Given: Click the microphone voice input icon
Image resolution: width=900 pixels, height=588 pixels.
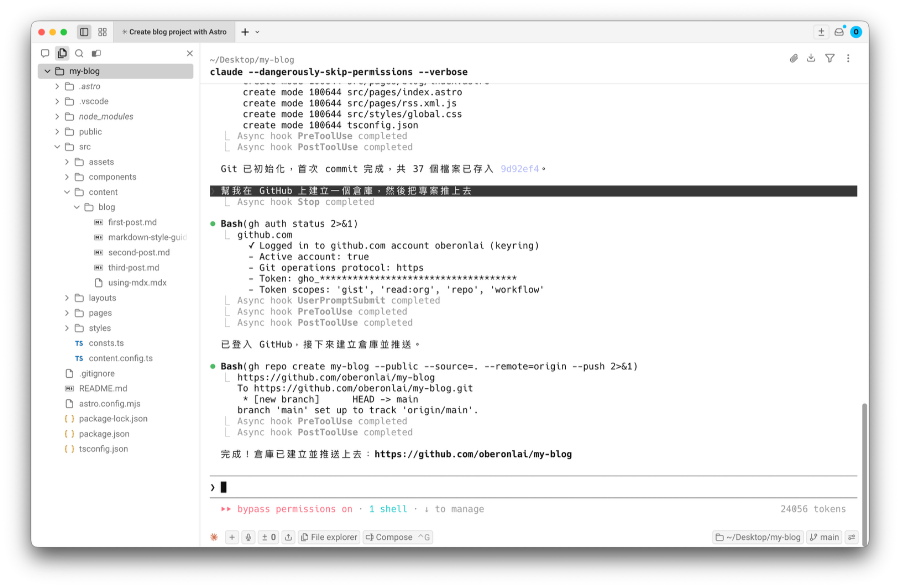Looking at the screenshot, I should coord(248,537).
